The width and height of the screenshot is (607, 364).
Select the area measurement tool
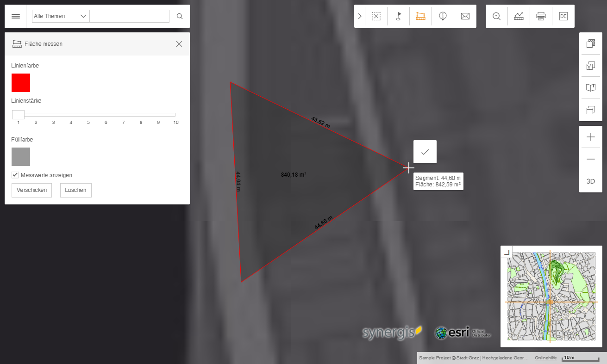pos(420,16)
